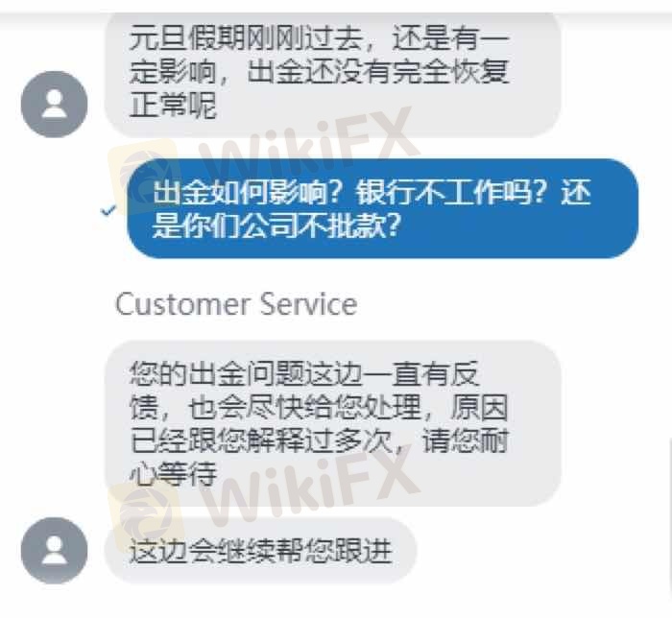Image resolution: width=672 pixels, height=618 pixels.
Task: Click the text 出金还没有完全恢复 in the top bubble
Action: pos(378,71)
